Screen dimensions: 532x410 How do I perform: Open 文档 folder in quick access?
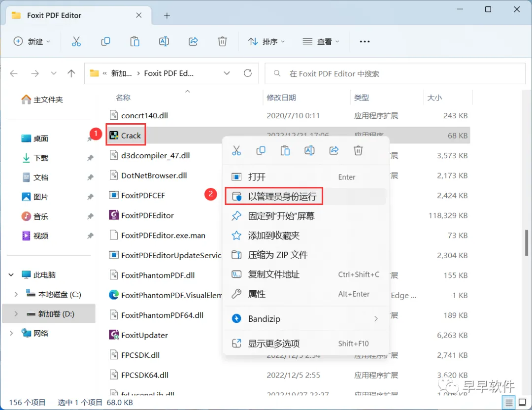[35, 177]
